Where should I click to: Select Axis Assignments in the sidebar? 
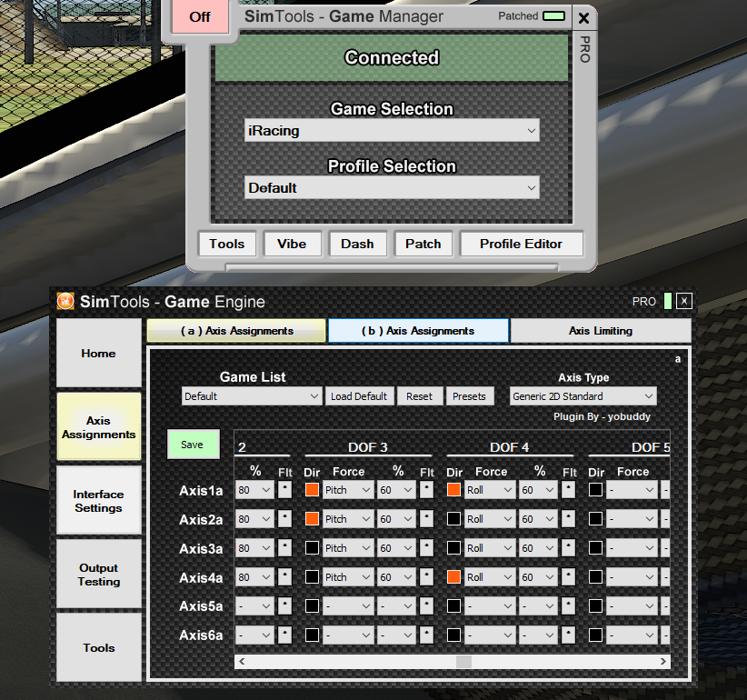click(99, 427)
